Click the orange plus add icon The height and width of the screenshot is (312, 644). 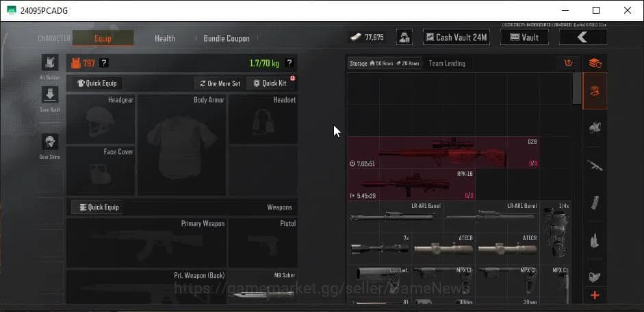click(595, 295)
